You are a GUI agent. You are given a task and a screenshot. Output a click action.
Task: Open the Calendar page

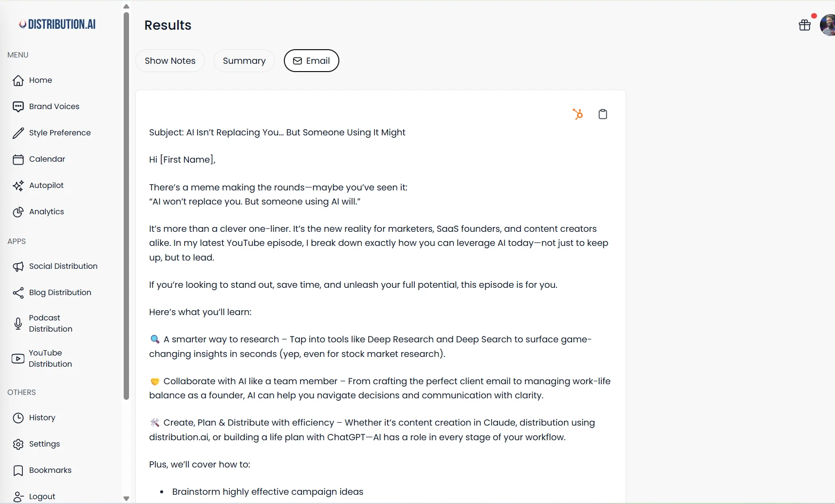pyautogui.click(x=47, y=159)
